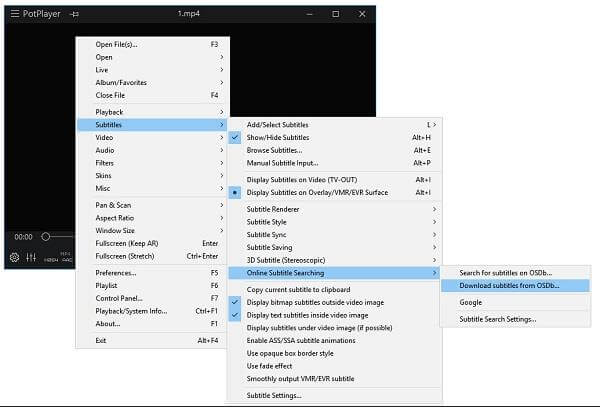The height and width of the screenshot is (407, 600).
Task: Open Playback/System Info...
Action: pyautogui.click(x=153, y=311)
